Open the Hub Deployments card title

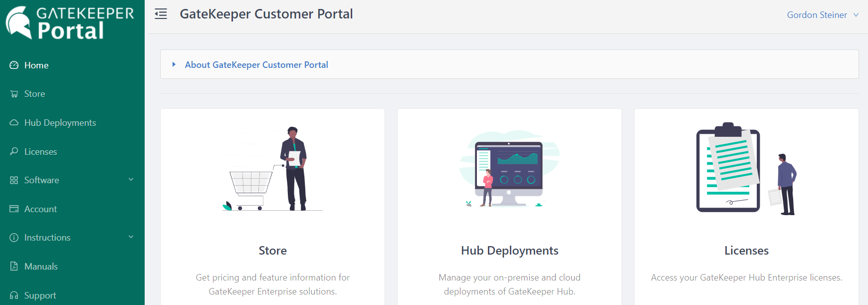509,251
